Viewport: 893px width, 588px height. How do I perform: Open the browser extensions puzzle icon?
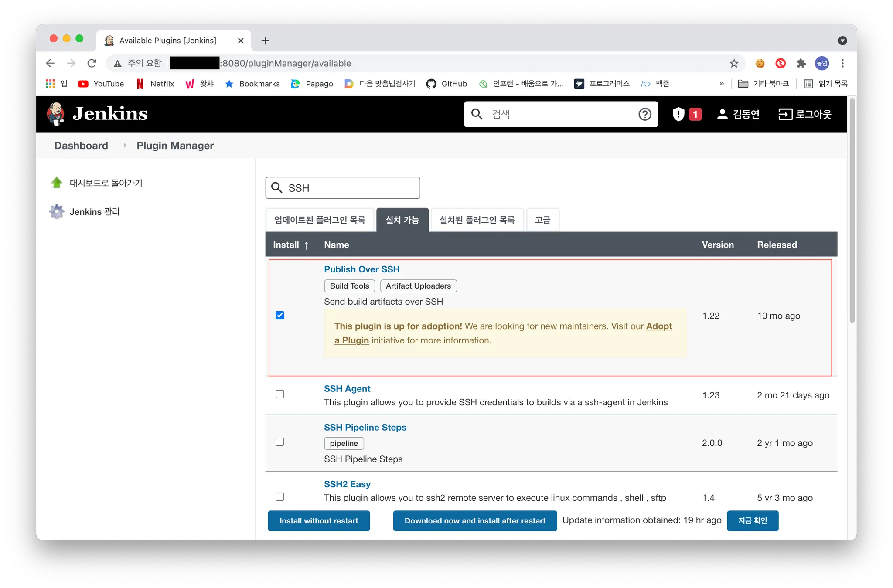(801, 63)
